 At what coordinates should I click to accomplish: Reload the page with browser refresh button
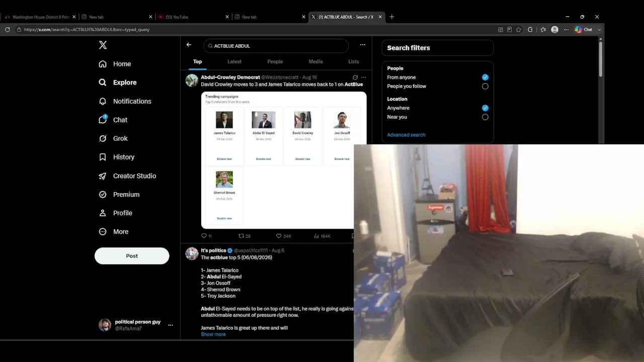[x=8, y=30]
